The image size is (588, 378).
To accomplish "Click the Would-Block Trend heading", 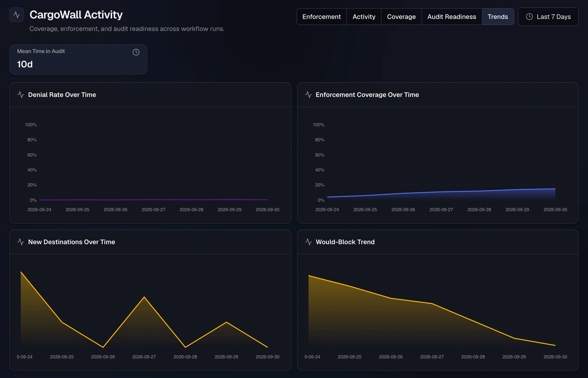I will point(345,242).
